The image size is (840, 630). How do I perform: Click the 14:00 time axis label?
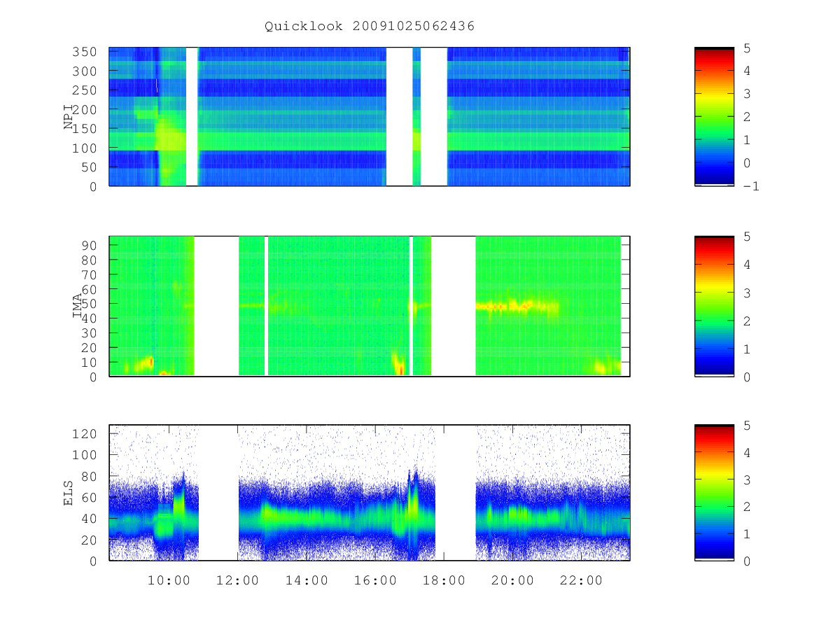[307, 580]
